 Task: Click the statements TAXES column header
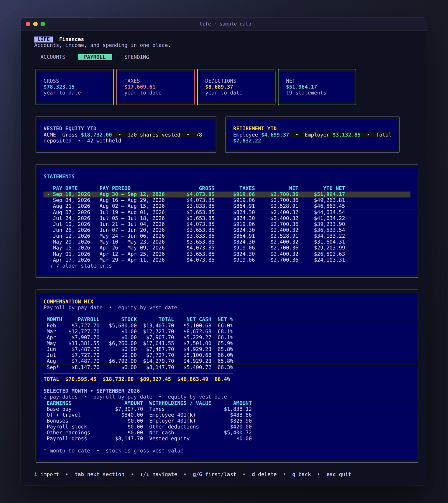247,188
